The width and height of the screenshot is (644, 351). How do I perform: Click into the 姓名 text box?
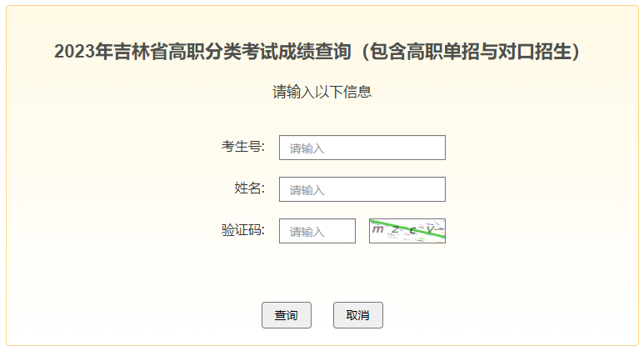362,189
